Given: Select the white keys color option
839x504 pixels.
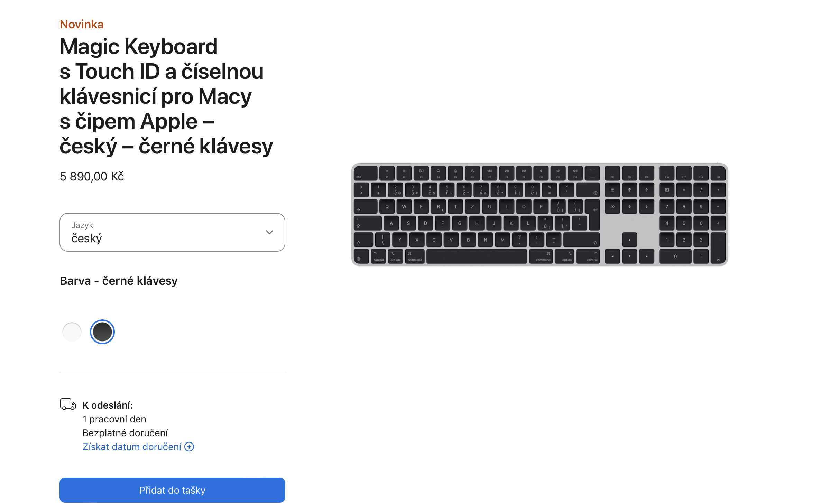Looking at the screenshot, I should [72, 332].
